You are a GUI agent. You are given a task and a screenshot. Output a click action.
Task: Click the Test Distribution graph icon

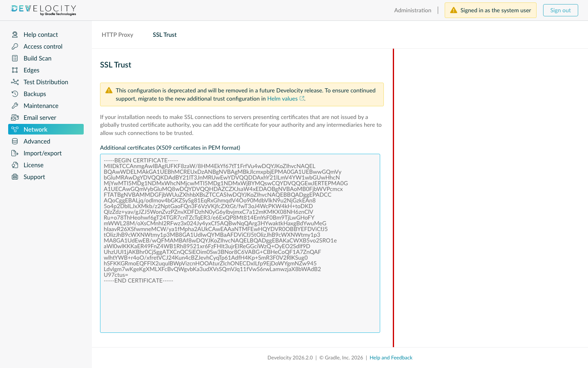[15, 82]
